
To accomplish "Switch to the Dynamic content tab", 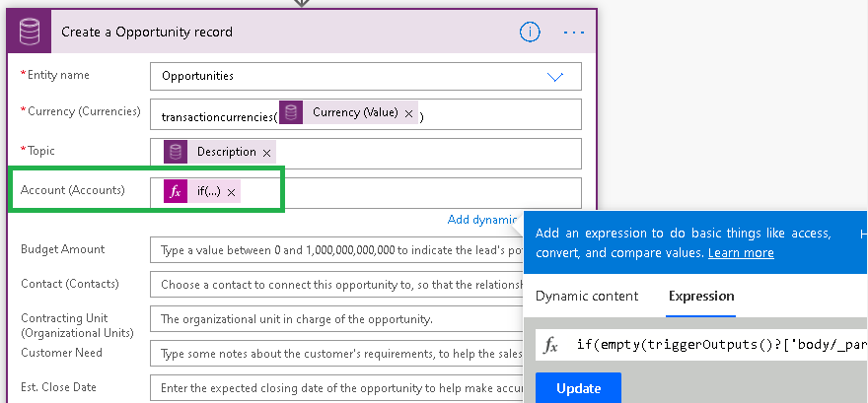I will [587, 296].
